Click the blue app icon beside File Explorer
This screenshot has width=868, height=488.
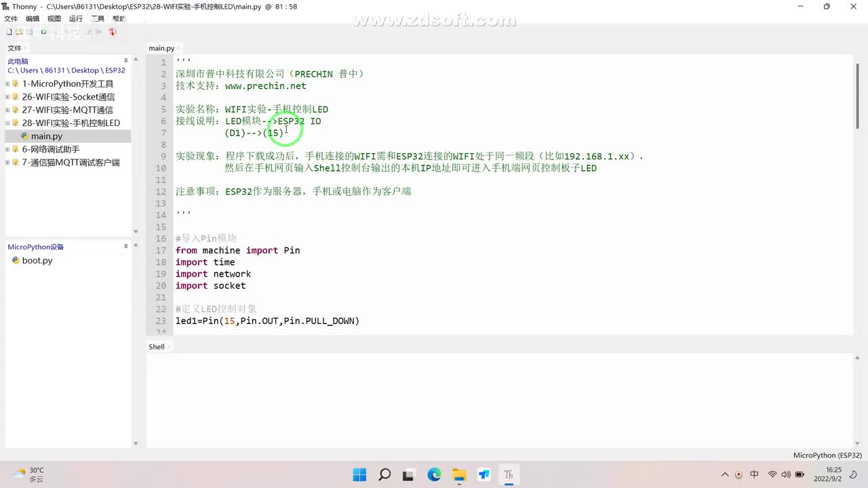click(484, 474)
